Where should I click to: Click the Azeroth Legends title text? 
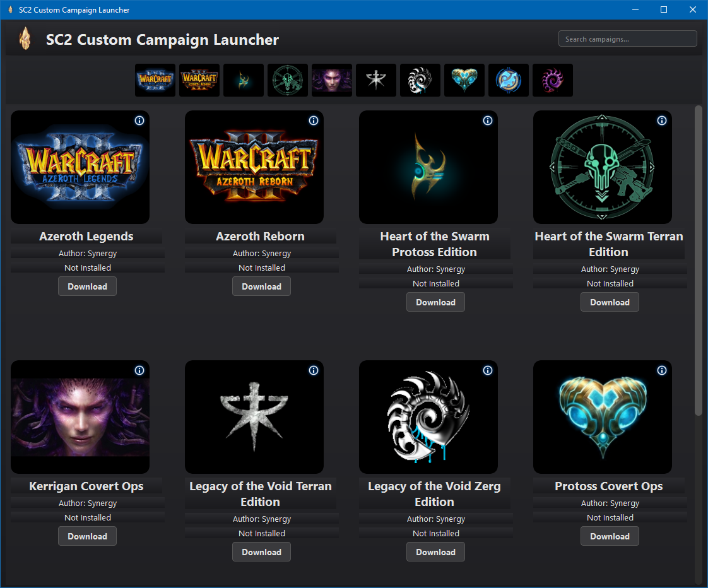pyautogui.click(x=86, y=236)
